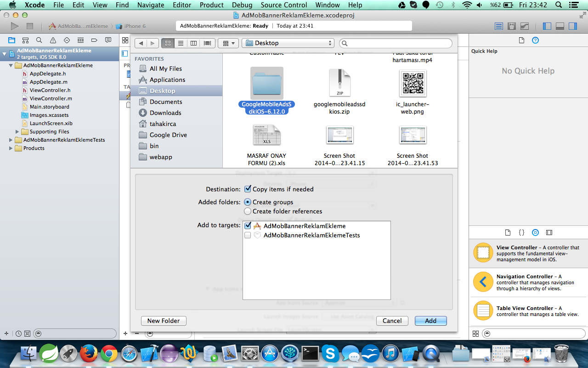Select Create groups radio button
This screenshot has width=588, height=368.
point(248,202)
